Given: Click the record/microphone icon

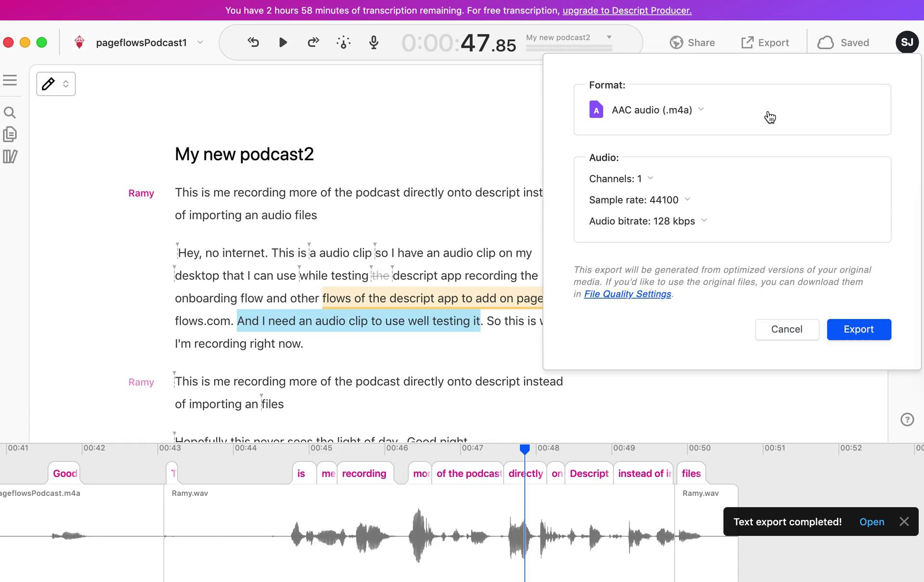Looking at the screenshot, I should coord(374,42).
